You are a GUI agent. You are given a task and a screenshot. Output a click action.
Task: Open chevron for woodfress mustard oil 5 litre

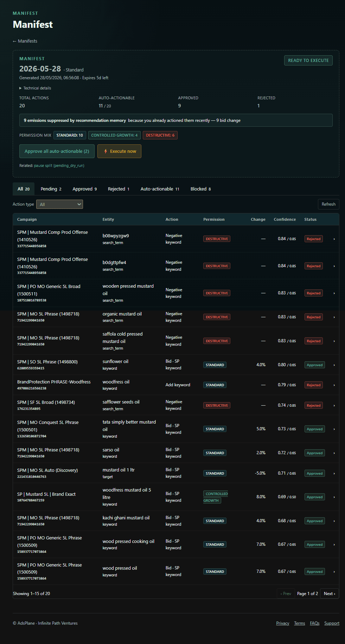pos(334,497)
